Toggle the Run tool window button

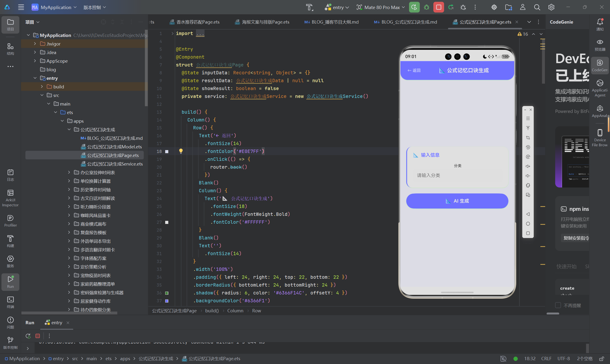[10, 282]
